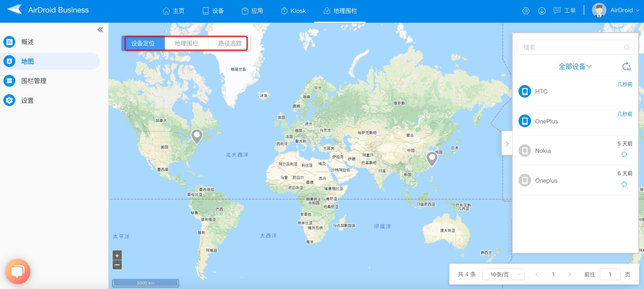Click the OnePlus online device icon
Screen dimensions: 644x289
pyautogui.click(x=525, y=121)
